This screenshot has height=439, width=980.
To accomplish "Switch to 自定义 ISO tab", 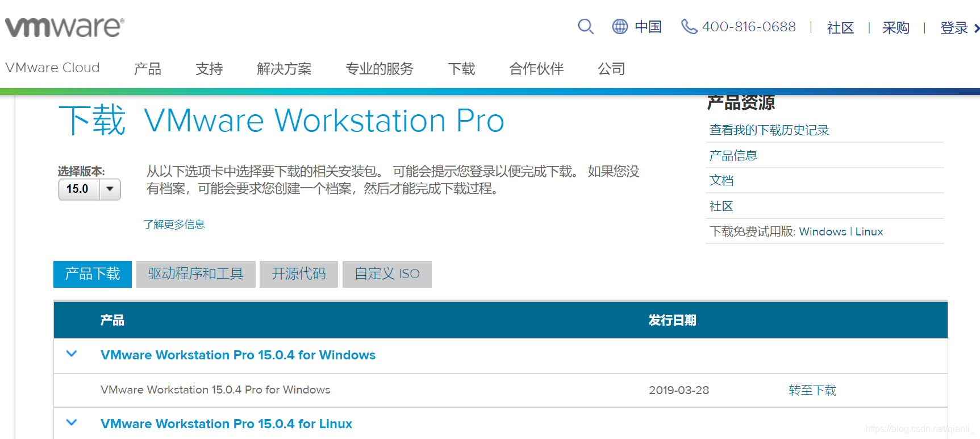I will pos(387,274).
